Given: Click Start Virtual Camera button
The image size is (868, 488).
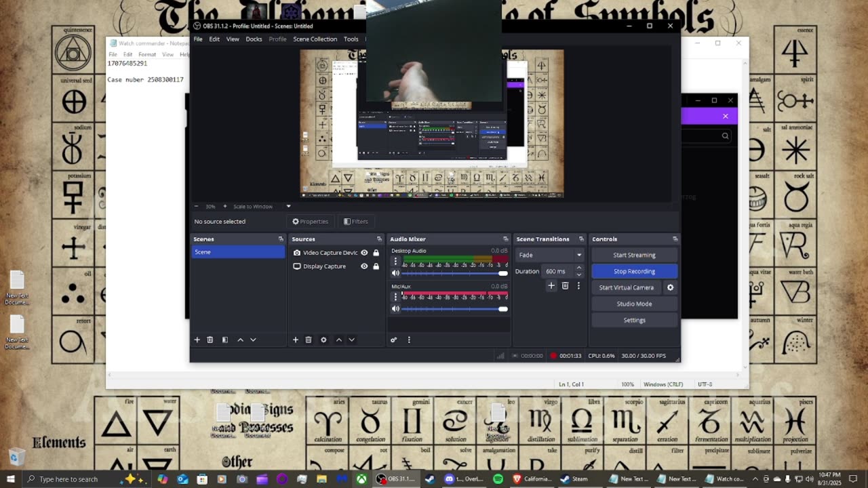Looking at the screenshot, I should 627,287.
